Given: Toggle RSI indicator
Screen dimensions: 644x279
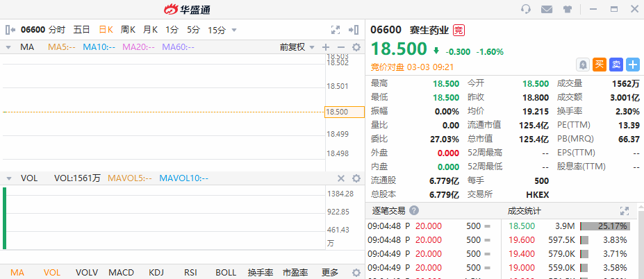Looking at the screenshot, I should pos(190,273).
